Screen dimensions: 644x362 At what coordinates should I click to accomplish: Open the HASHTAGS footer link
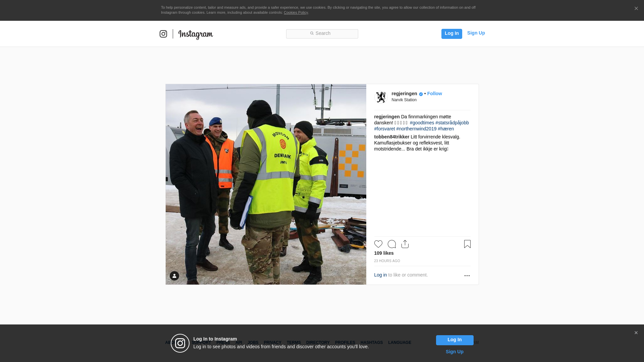point(371,343)
